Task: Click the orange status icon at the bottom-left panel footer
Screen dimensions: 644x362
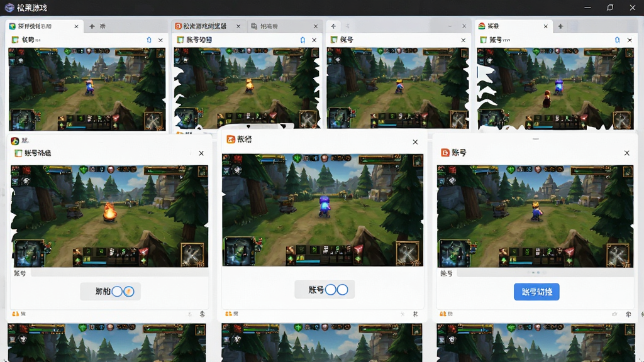Action: [x=16, y=314]
